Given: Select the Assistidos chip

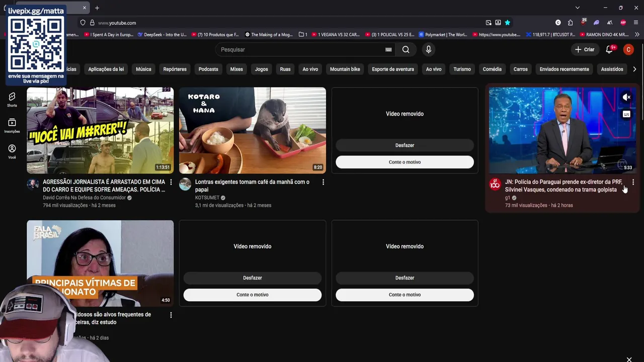Looking at the screenshot, I should pos(612,69).
